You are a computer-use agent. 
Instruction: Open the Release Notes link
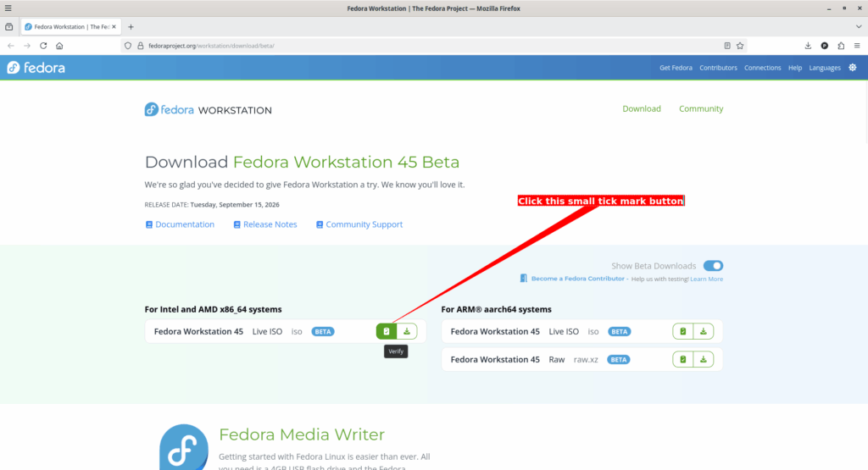tap(265, 224)
